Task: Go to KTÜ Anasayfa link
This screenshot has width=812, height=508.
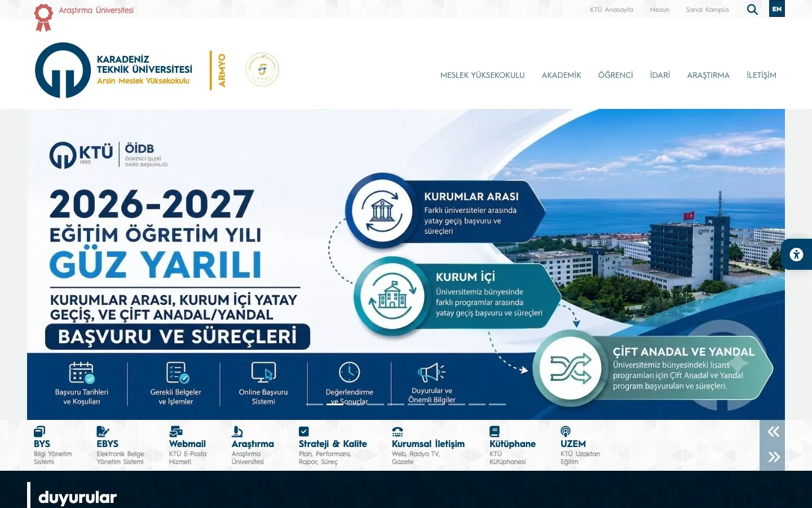Action: [x=611, y=10]
